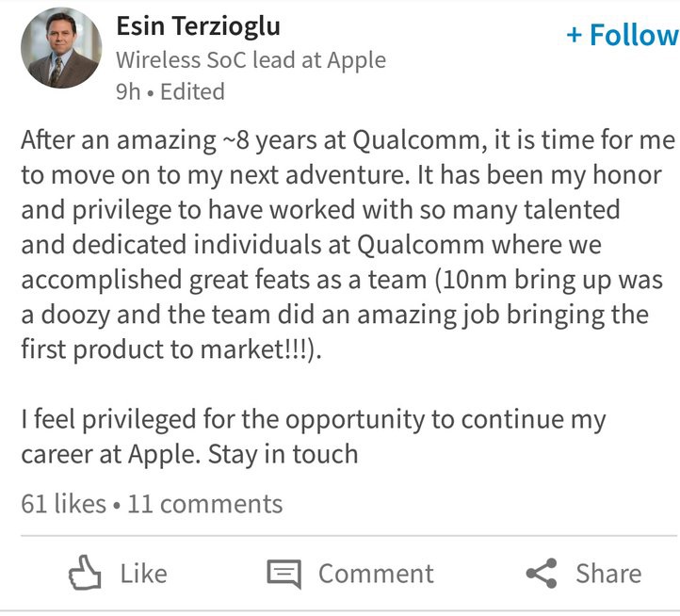This screenshot has height=616, width=680.
Task: Click the thumbs-up Like icon
Action: pos(85,573)
